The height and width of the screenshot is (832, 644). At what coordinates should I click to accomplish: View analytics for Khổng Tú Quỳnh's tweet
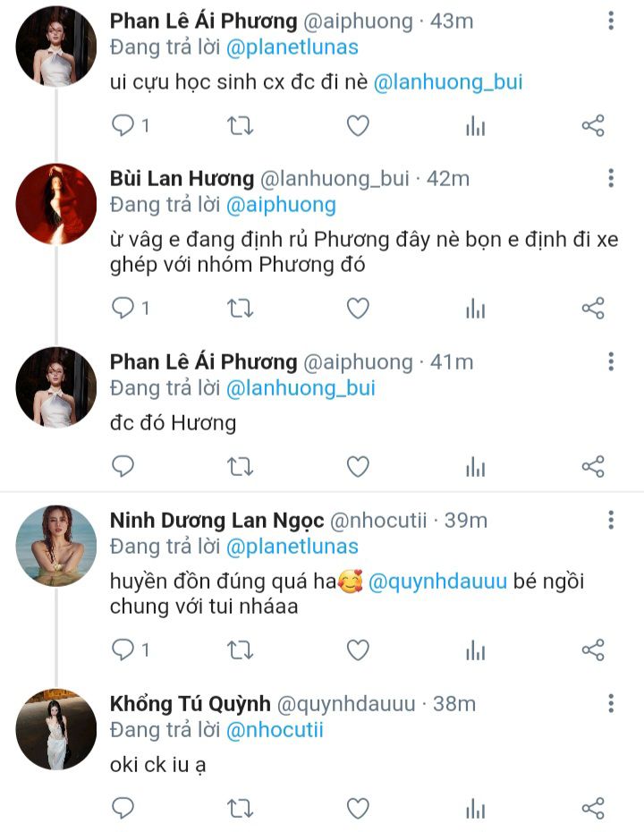(x=475, y=810)
